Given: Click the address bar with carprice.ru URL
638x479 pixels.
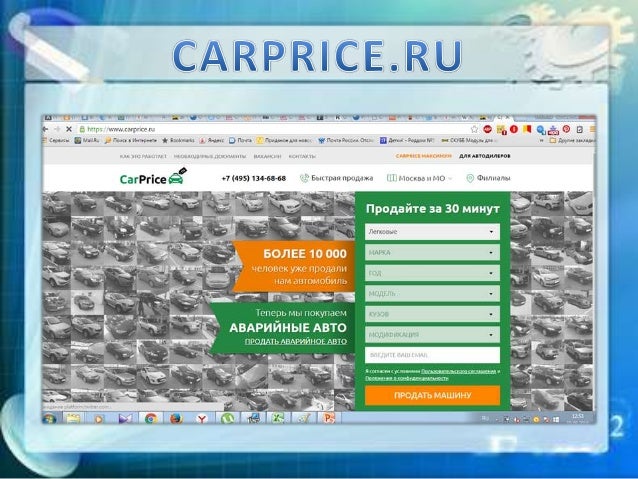Looking at the screenshot, I should 273,129.
